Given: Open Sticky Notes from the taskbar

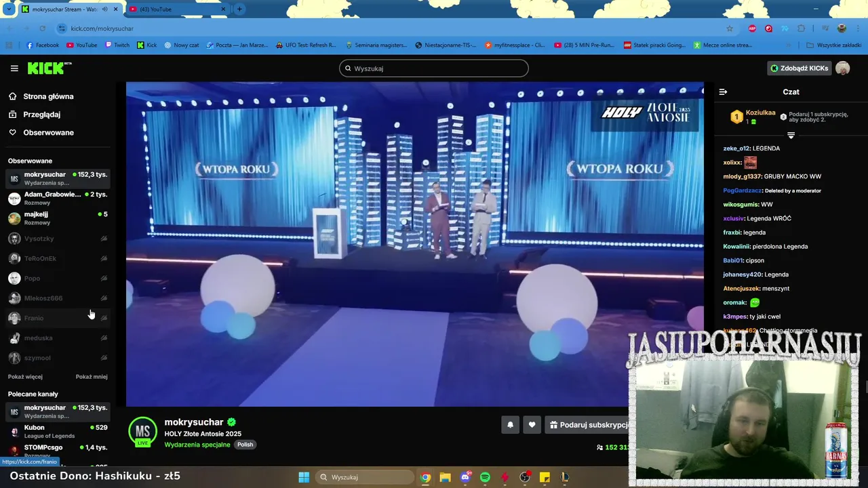Looking at the screenshot, I should coord(545,477).
